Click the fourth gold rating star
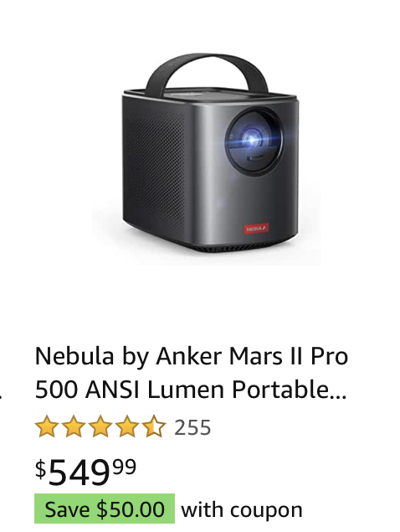400x532 pixels. pyautogui.click(x=127, y=426)
